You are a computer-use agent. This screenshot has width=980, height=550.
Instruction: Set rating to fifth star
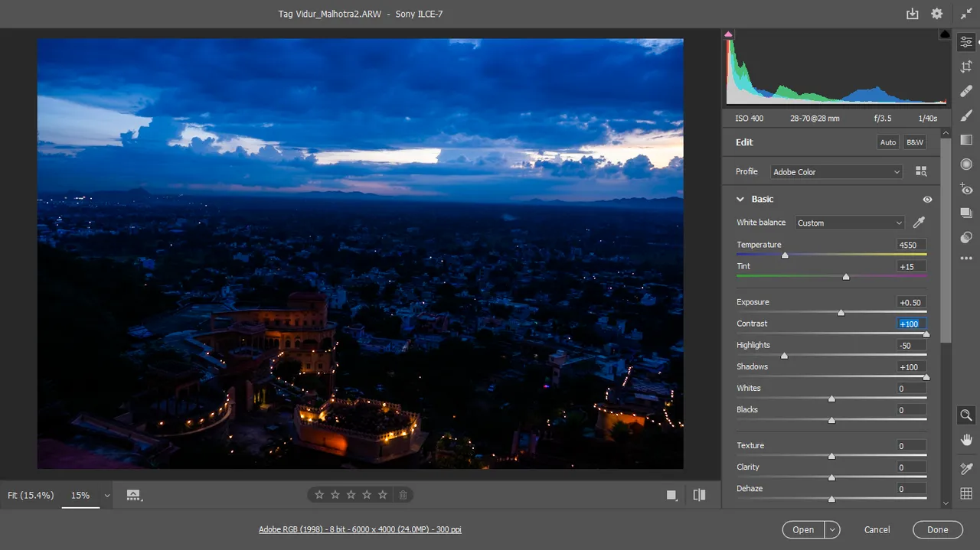[x=382, y=495]
